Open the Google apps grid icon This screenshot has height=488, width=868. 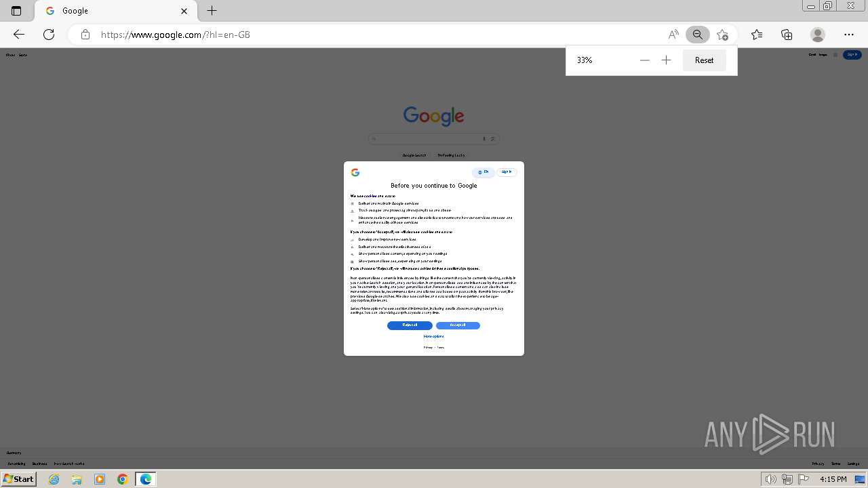[x=835, y=55]
